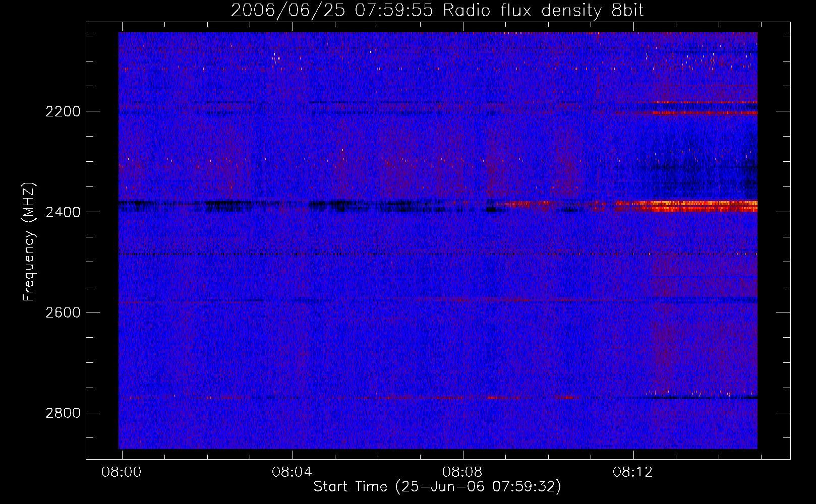Click the plot title "Radio flux density 8bit"
816x504 pixels.
[544, 11]
